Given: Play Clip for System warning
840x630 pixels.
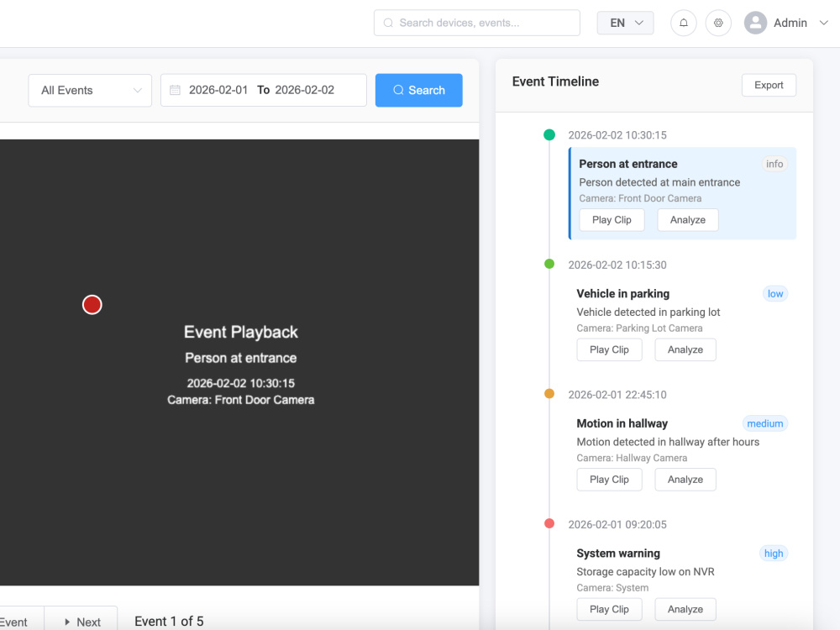Looking at the screenshot, I should [x=609, y=609].
